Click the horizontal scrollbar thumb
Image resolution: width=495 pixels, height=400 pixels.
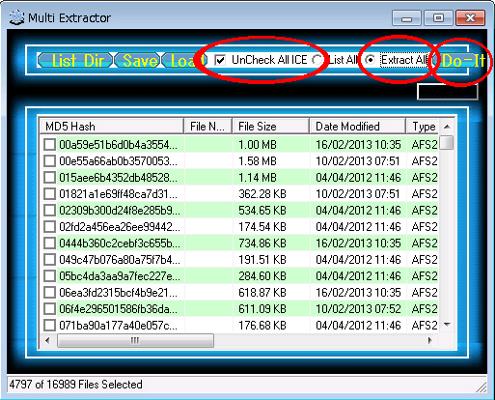(135, 341)
